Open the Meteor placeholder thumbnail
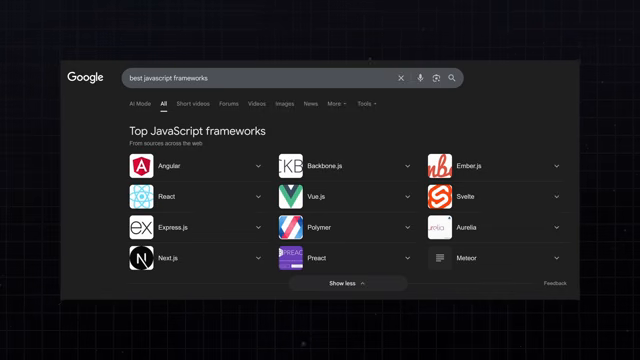 click(440, 258)
